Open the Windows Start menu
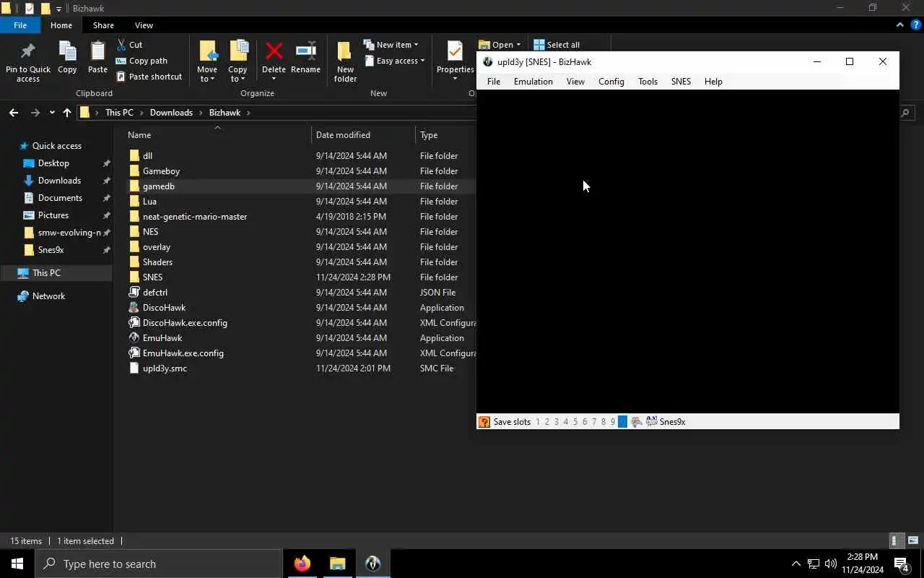The width and height of the screenshot is (924, 578). click(17, 564)
